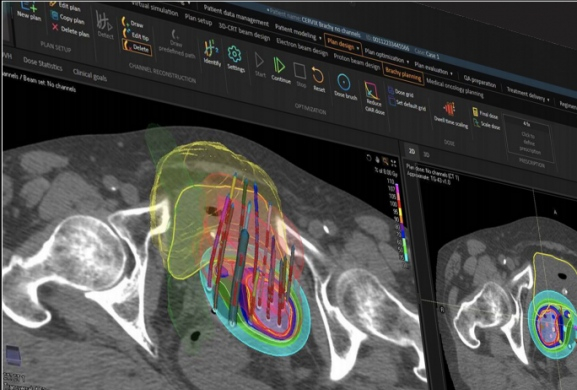Click the New plan icon
Screen dimensions: 577x390
click(x=27, y=7)
